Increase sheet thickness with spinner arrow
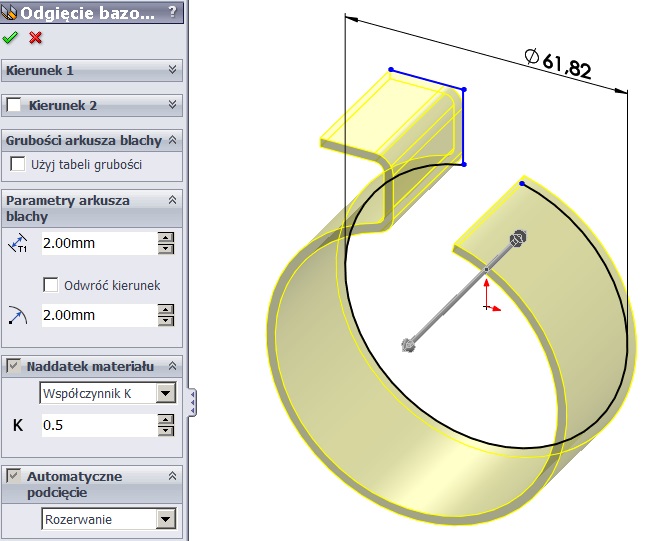Image resolution: width=667 pixels, height=541 pixels. [x=166, y=238]
